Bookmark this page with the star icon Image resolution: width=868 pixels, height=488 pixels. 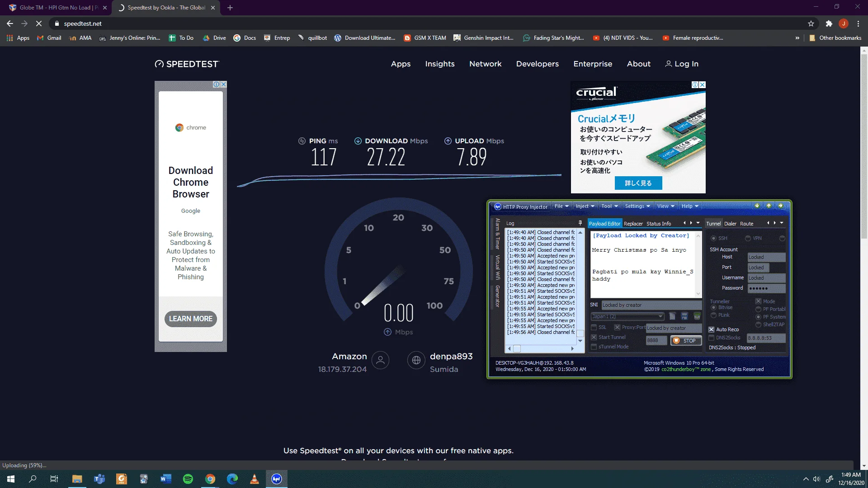pyautogui.click(x=811, y=23)
